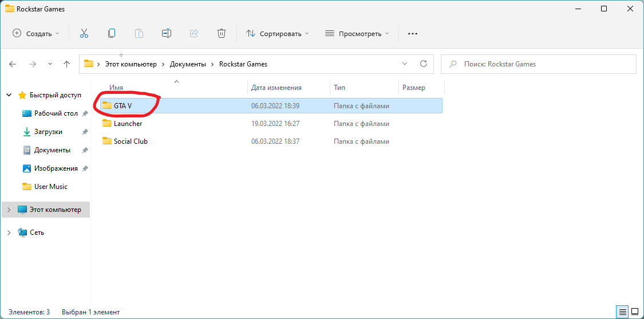Switch to large thumbnails view icon
The image size is (644, 319).
pos(634,312)
